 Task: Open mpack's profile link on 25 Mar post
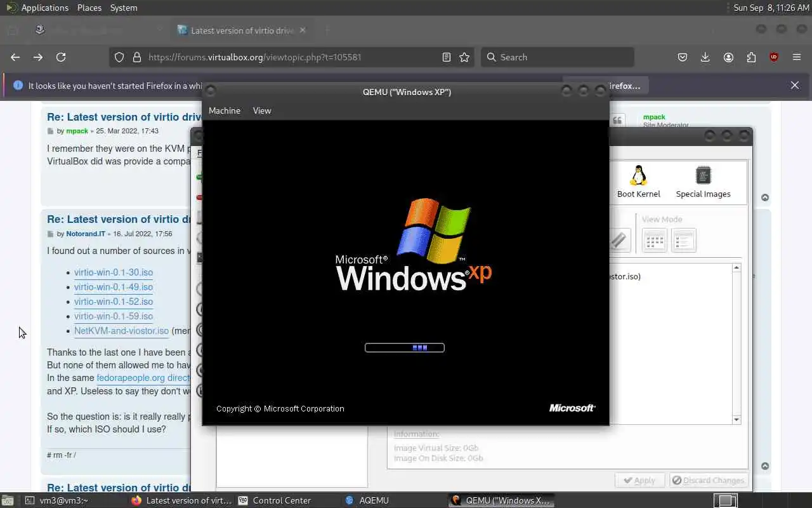click(x=77, y=131)
